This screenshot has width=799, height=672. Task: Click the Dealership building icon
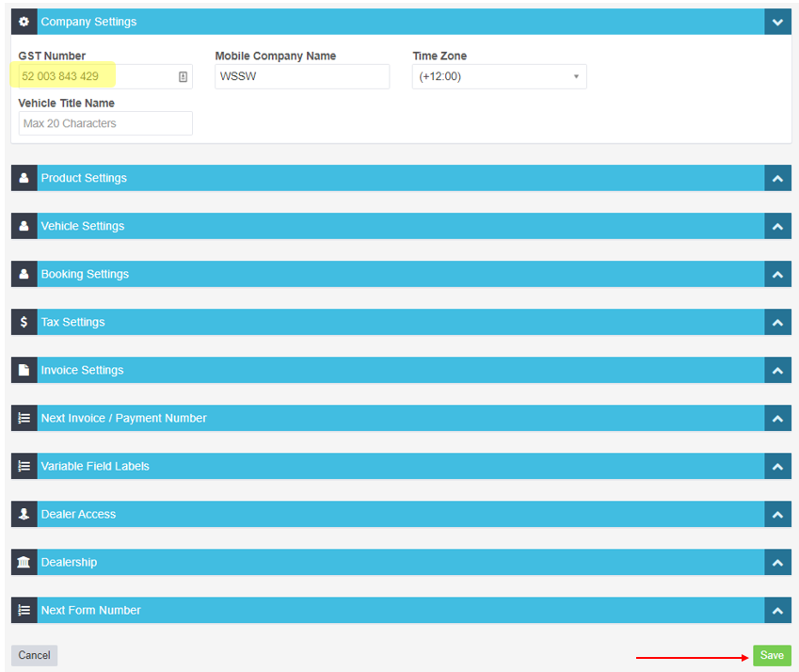click(24, 562)
